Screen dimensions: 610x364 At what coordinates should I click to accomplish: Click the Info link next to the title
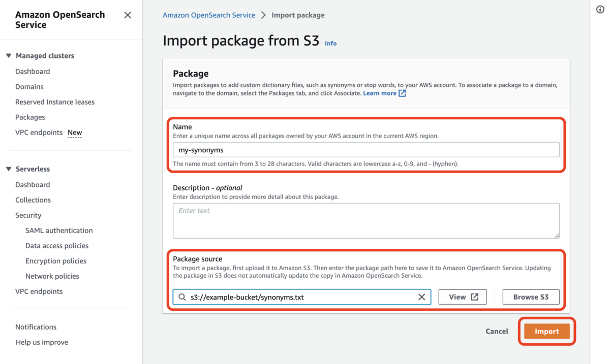tap(331, 44)
